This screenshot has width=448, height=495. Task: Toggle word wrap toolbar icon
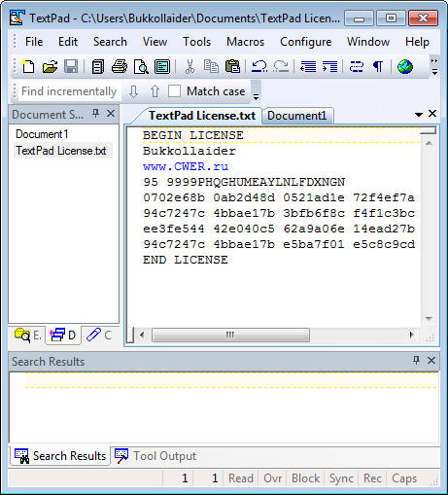tap(357, 66)
